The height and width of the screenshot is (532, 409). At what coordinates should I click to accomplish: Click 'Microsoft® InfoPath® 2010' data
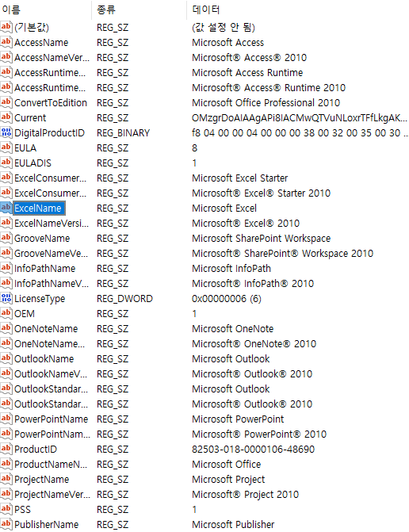click(x=253, y=283)
